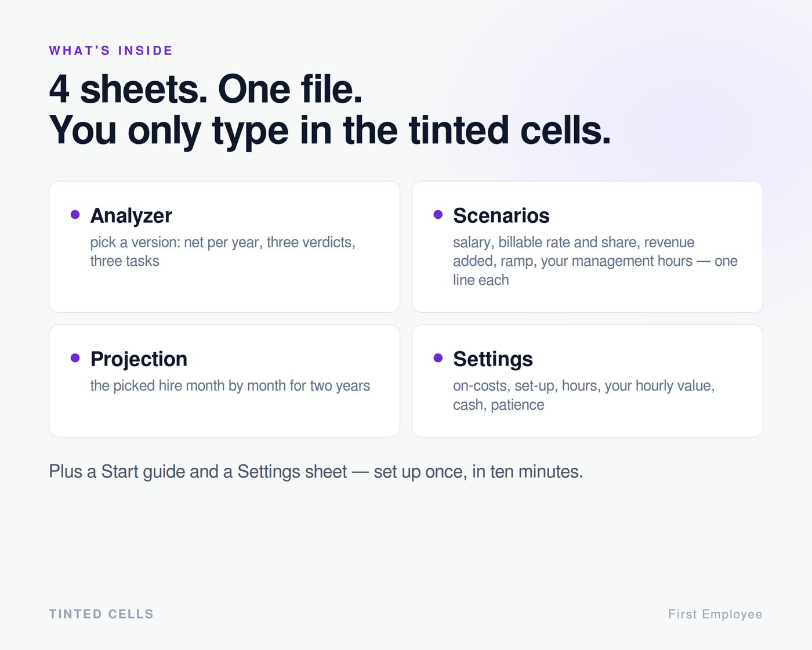Click the purple bullet beside Analyzer
Screen dimensions: 812x650
(x=75, y=215)
